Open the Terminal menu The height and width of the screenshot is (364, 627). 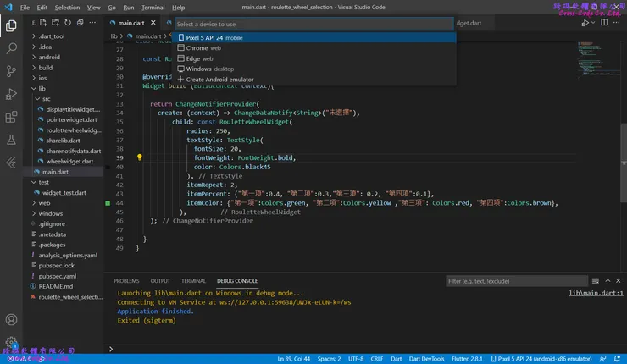(x=153, y=7)
